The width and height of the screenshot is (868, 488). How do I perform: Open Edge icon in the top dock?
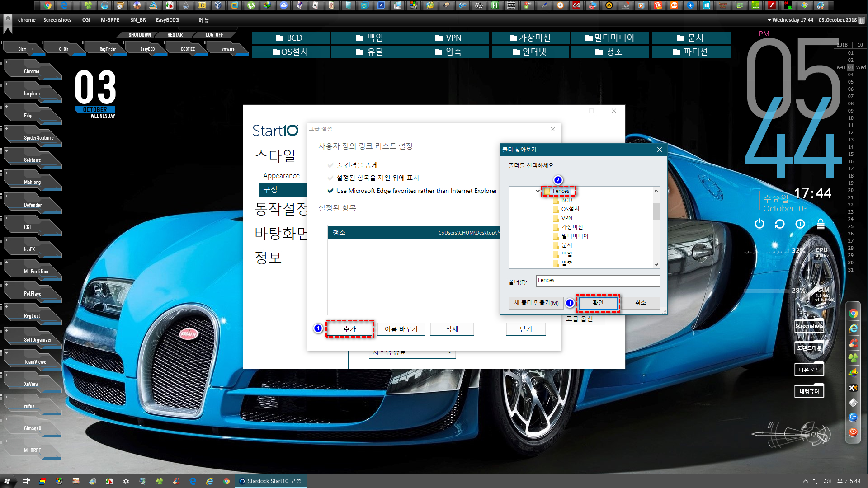pyautogui.click(x=64, y=5)
